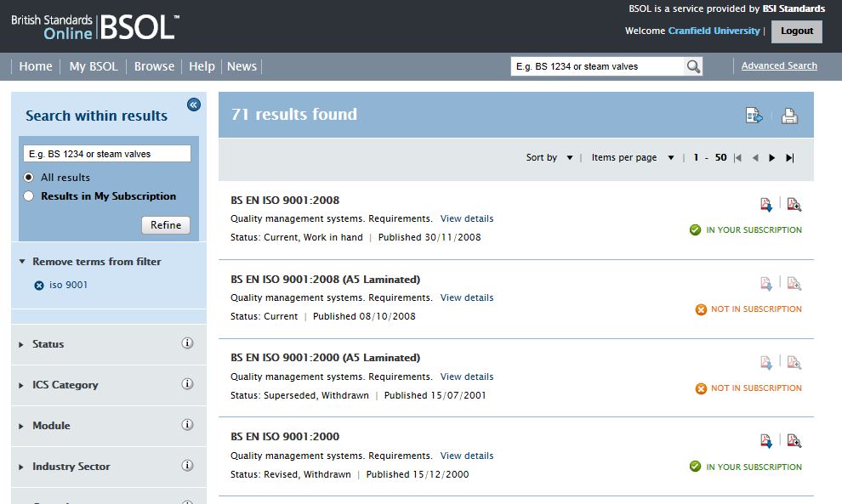842x504 pixels.
Task: Open the 'Sort by' dropdown
Action: click(x=549, y=157)
